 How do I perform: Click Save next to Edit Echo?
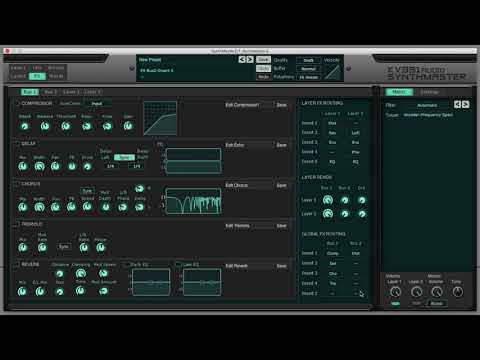[x=282, y=145]
